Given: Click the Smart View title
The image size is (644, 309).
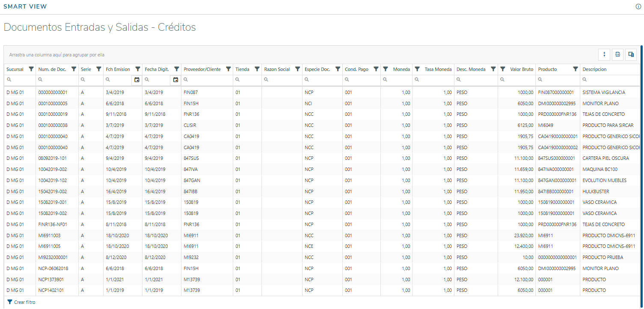Looking at the screenshot, I should coord(25,7).
